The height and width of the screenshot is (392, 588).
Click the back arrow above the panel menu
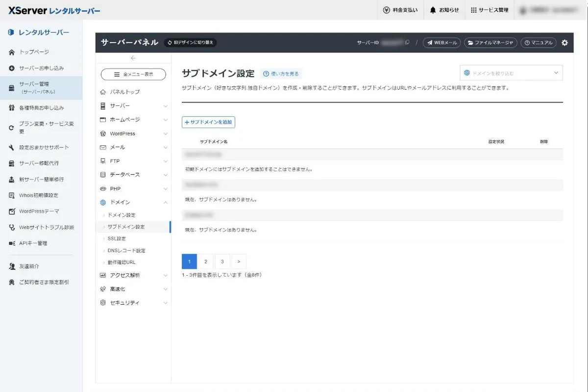(133, 58)
